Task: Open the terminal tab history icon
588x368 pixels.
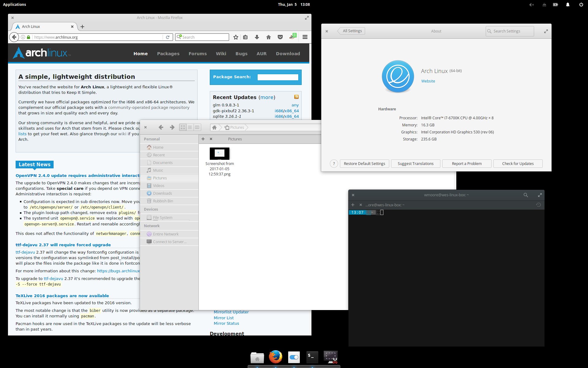Action: (539, 205)
